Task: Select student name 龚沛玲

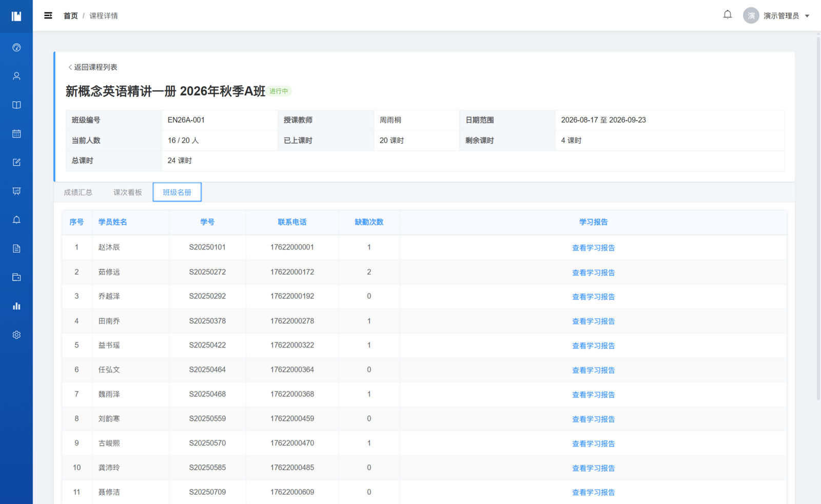Action: (109, 468)
